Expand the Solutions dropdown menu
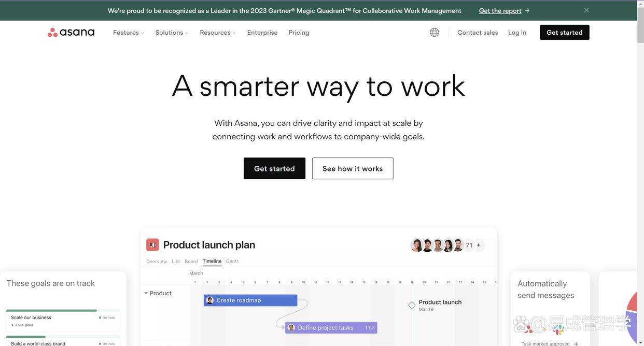This screenshot has width=644, height=346. [172, 32]
